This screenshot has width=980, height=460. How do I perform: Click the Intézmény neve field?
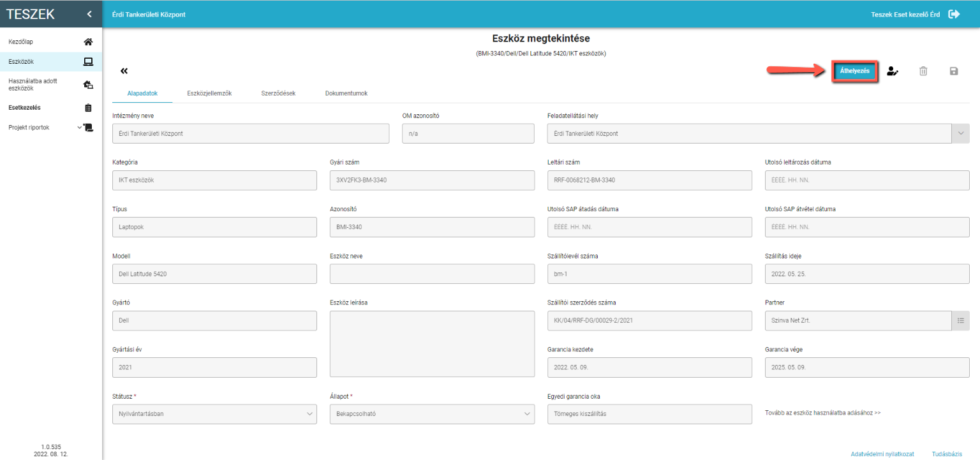point(251,133)
